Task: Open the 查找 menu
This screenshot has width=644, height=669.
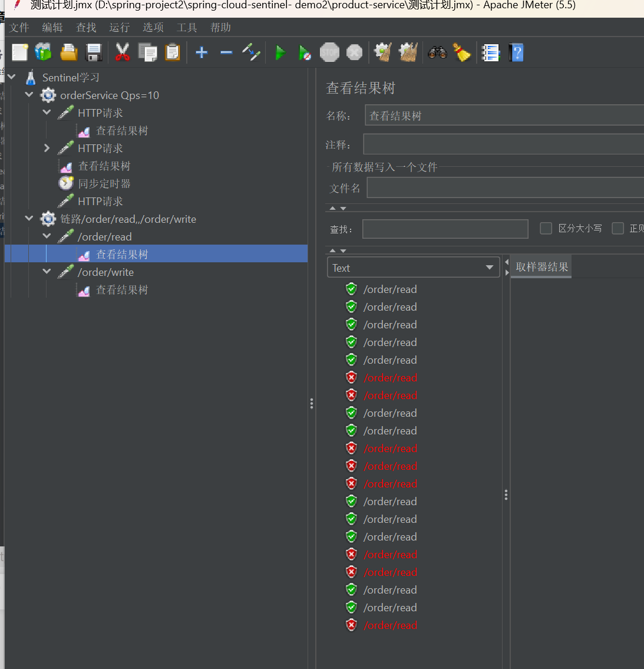Action: tap(86, 28)
